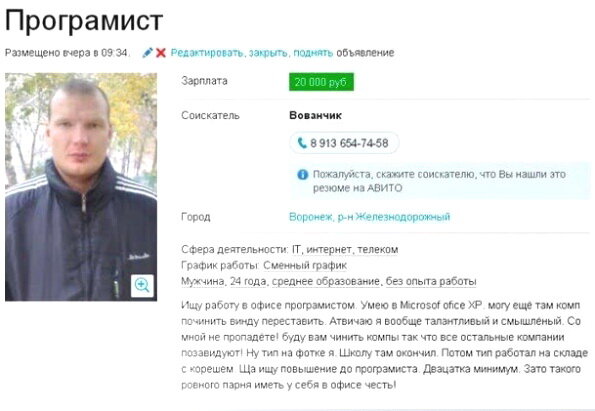
Task: Click the Сменный график schedule link
Action: coord(305,265)
